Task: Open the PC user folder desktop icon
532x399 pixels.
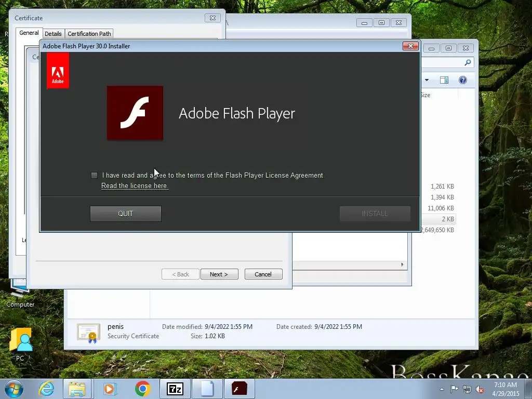Action: (x=20, y=344)
